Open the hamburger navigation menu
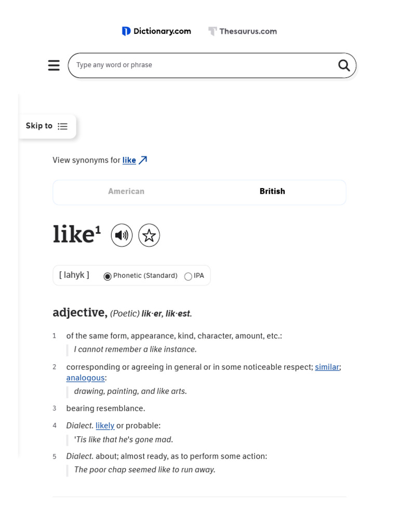Image resolution: width=399 pixels, height=532 pixels. [54, 65]
